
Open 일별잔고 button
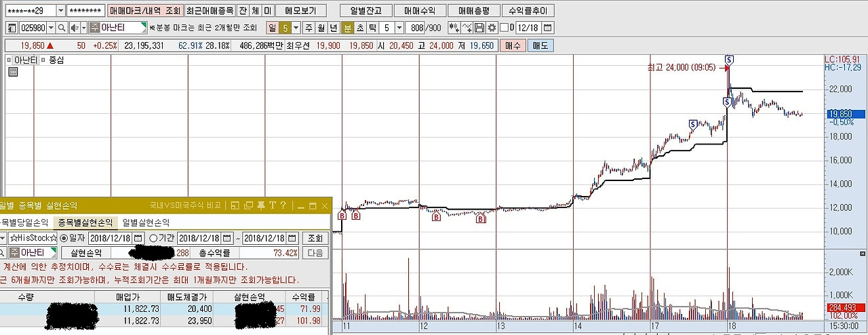tap(366, 11)
